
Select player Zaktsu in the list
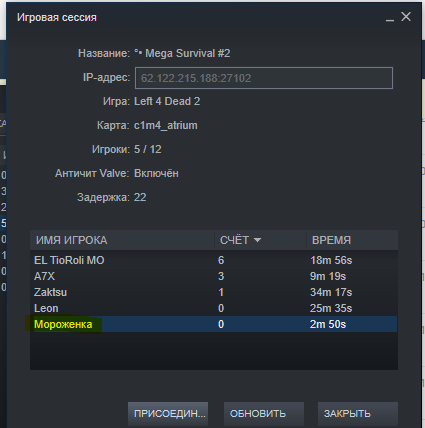(x=214, y=292)
